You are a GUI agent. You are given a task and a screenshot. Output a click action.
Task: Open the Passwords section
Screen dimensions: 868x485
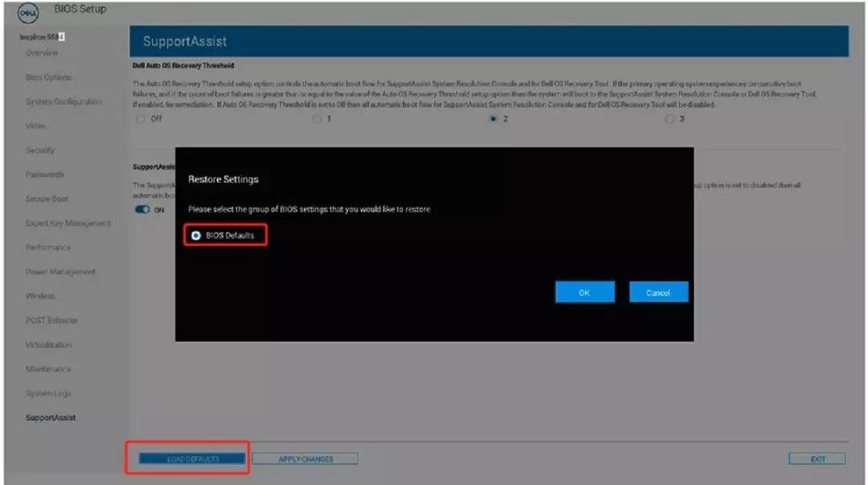pos(44,175)
